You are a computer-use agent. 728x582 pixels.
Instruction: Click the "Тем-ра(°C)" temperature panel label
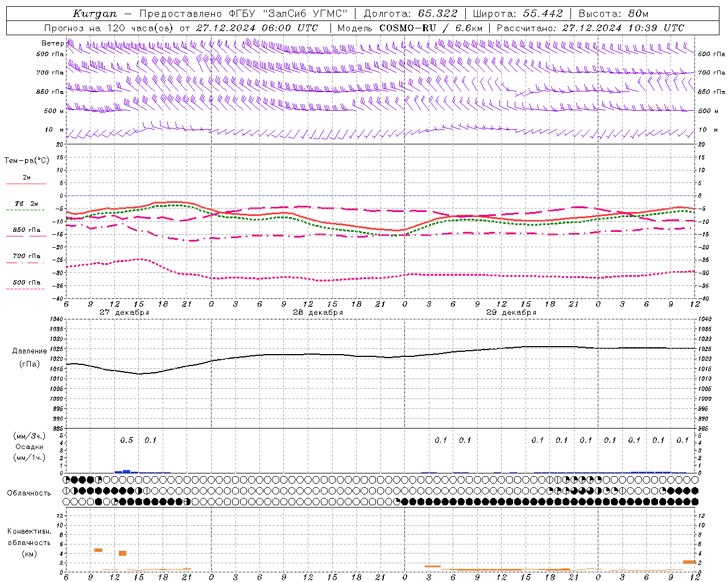point(27,161)
